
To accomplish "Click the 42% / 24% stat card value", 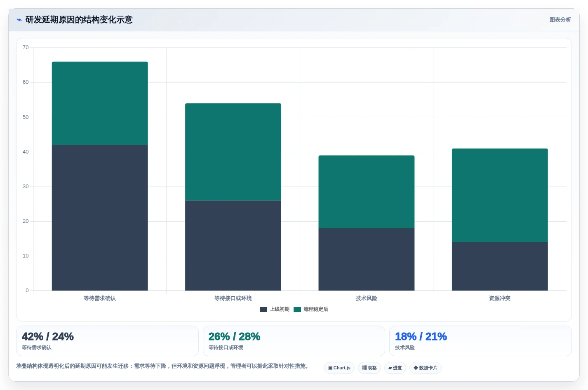I will point(48,337).
